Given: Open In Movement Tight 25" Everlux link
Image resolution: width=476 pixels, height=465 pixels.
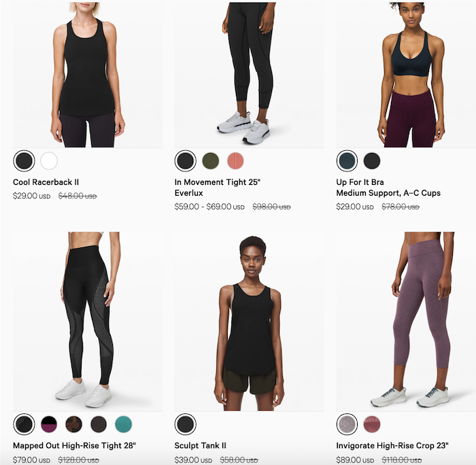Looking at the screenshot, I should (218, 188).
